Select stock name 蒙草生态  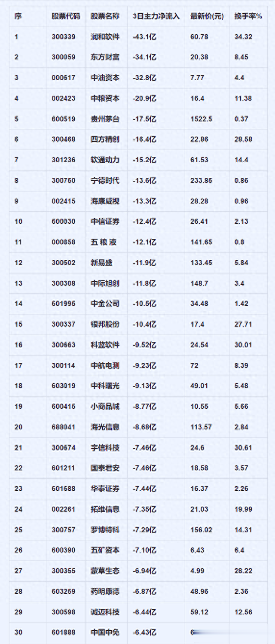coord(105,571)
